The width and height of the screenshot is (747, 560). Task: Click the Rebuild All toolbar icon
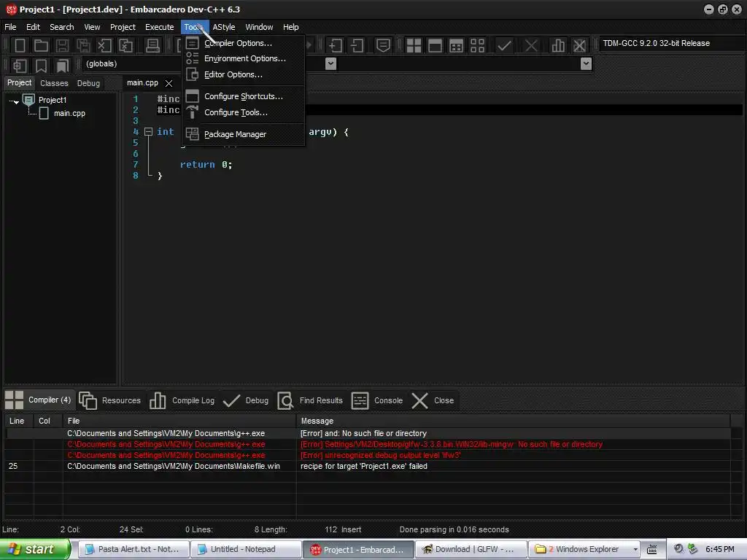[x=477, y=46]
